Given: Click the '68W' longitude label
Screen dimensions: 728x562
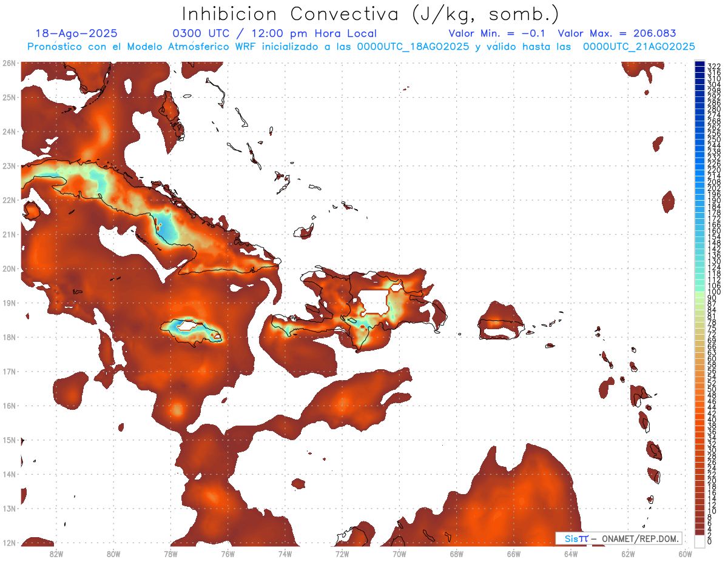Looking at the screenshot, I should 456,553.
